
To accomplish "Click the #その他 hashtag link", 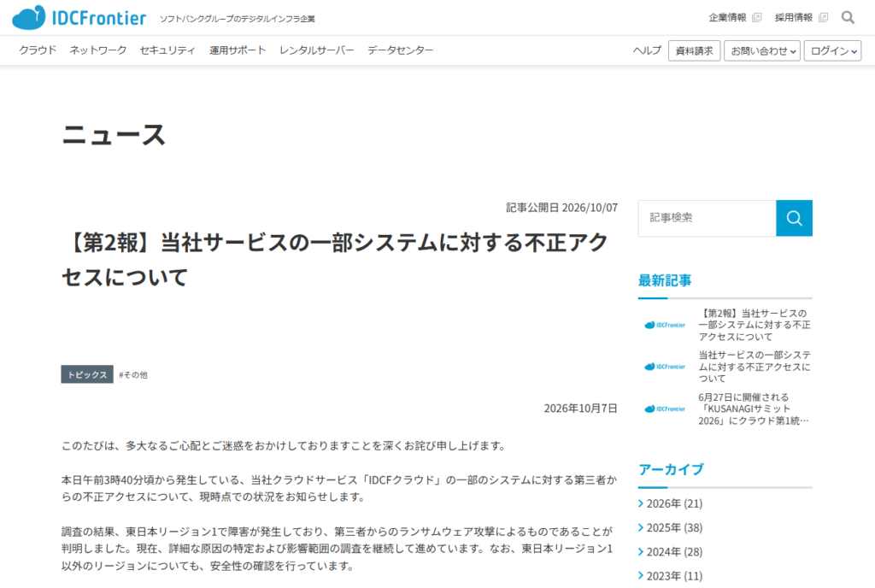I will 132,375.
